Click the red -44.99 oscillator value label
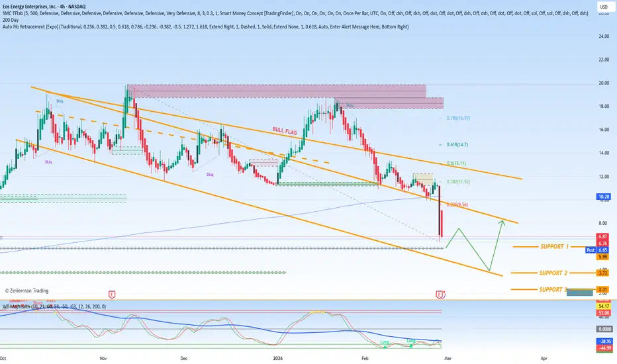This screenshot has height=364, width=617. (604, 348)
